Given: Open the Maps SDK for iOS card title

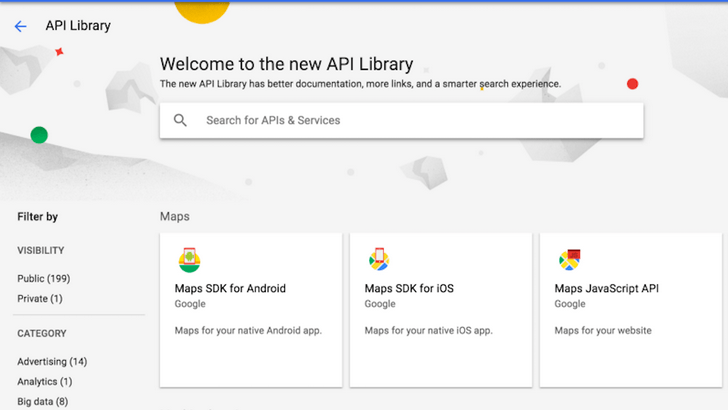Looking at the screenshot, I should [x=409, y=288].
